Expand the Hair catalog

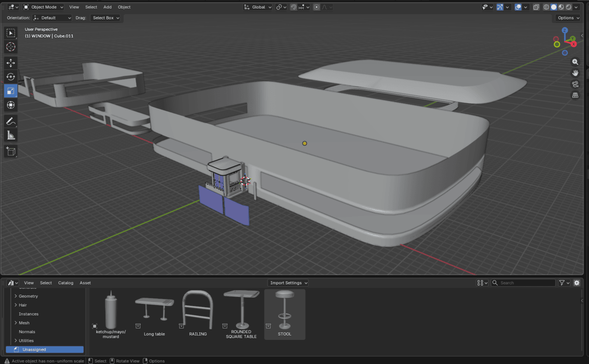[16, 305]
